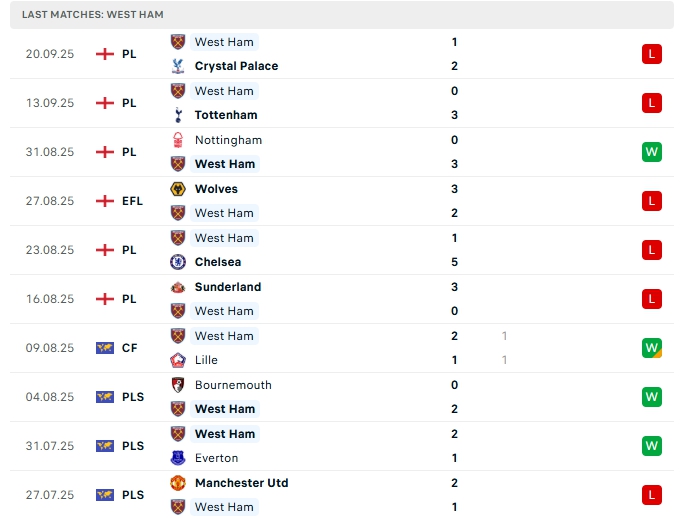Click the England flag on the EFL row

click(105, 201)
